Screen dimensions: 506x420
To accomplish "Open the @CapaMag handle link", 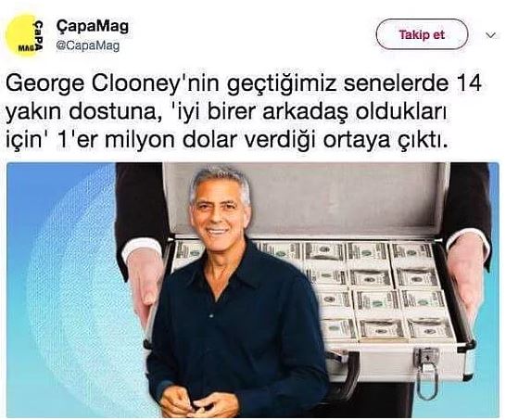I will (x=88, y=45).
